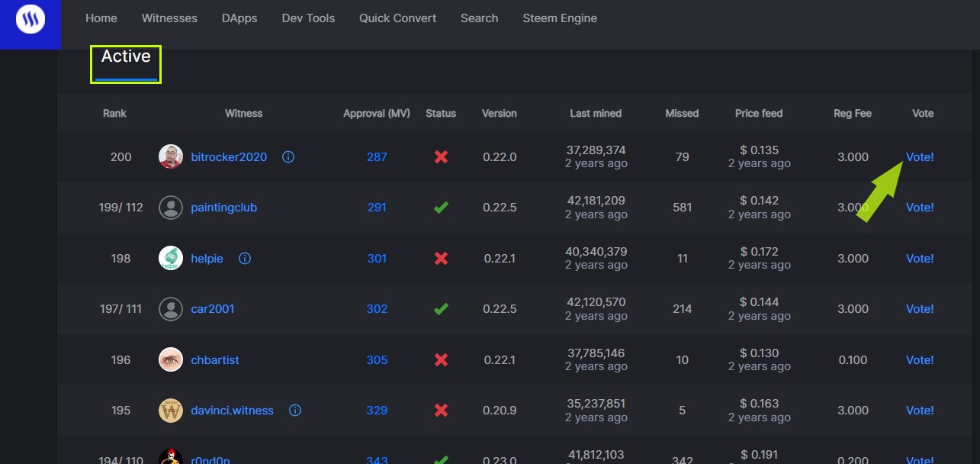Click the Missed column header
980x464 pixels.
point(682,114)
